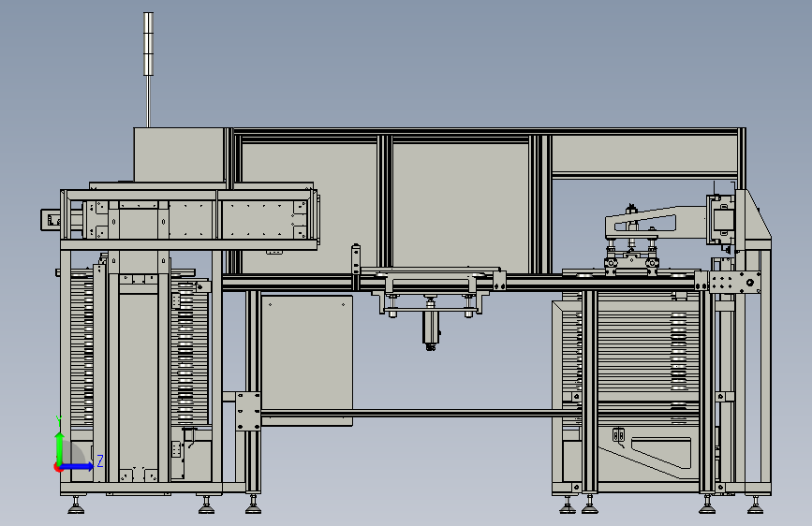
Task: Select the square bolted mounting plate on the lower left column
Action: [248, 412]
